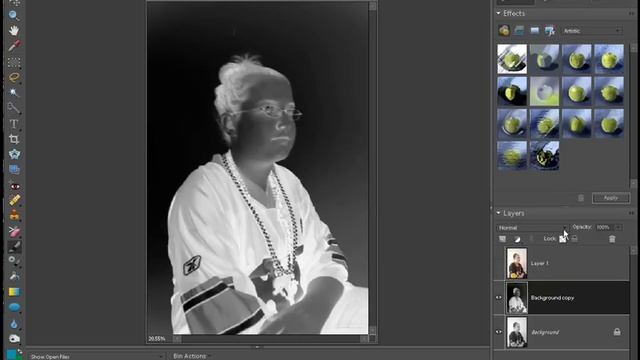Show Layer Styles in Effects panel
Image resolution: width=640 pixels, height=360 pixels.
pos(519,30)
